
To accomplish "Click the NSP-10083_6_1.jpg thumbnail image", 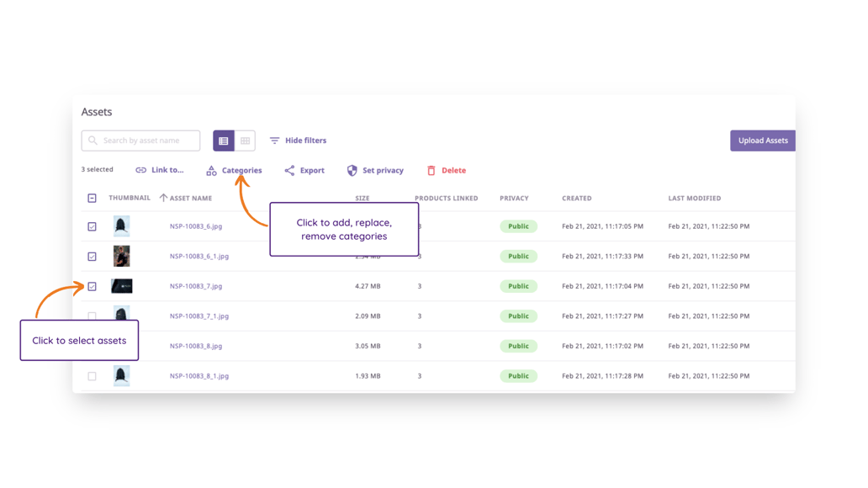I will (x=122, y=256).
